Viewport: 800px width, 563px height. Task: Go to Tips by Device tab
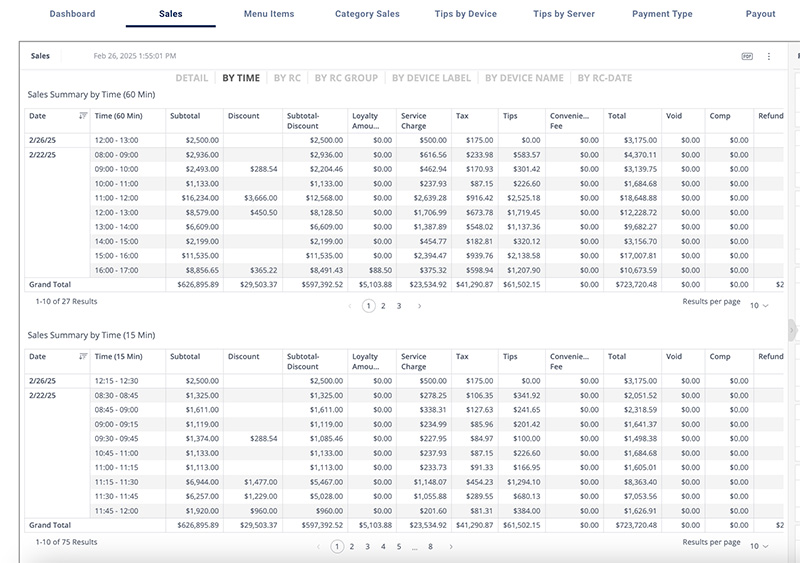point(466,14)
